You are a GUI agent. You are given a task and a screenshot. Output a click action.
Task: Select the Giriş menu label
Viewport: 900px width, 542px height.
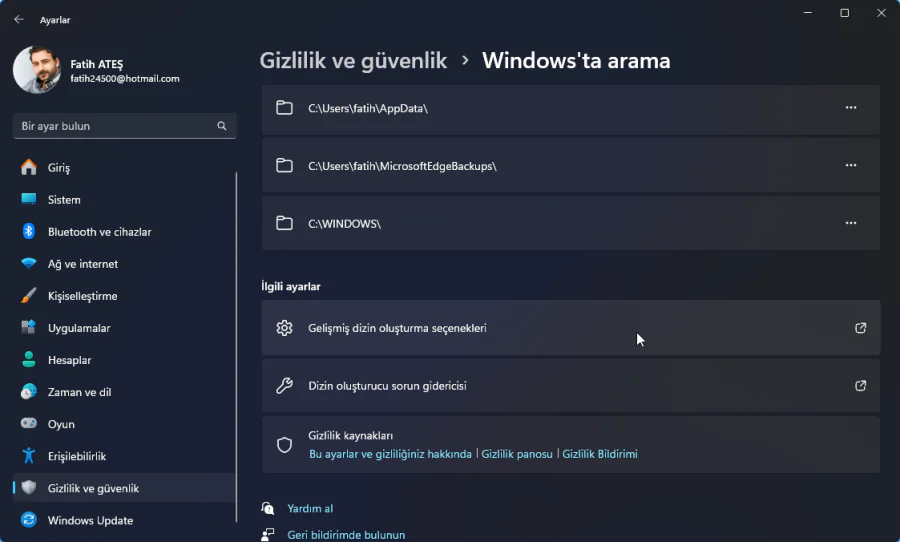point(59,168)
